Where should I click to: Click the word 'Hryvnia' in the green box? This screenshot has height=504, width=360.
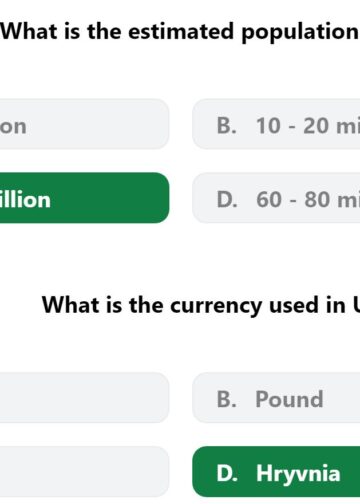[x=298, y=474]
